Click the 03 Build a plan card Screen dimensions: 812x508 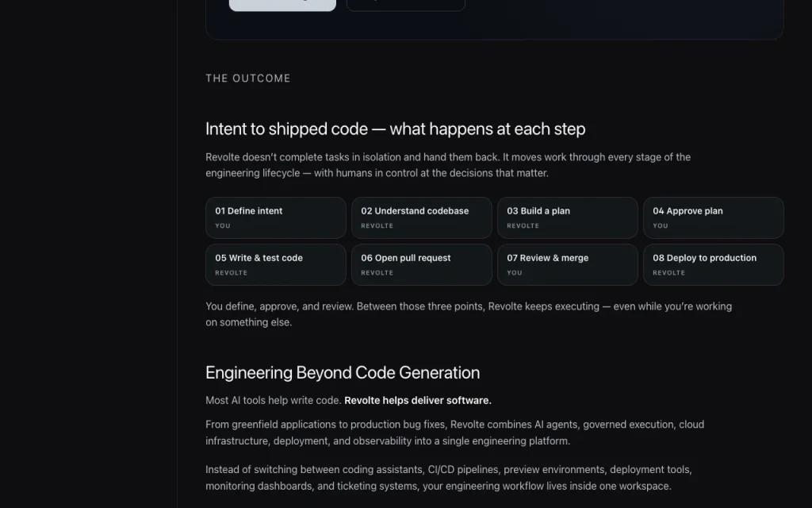pos(568,217)
